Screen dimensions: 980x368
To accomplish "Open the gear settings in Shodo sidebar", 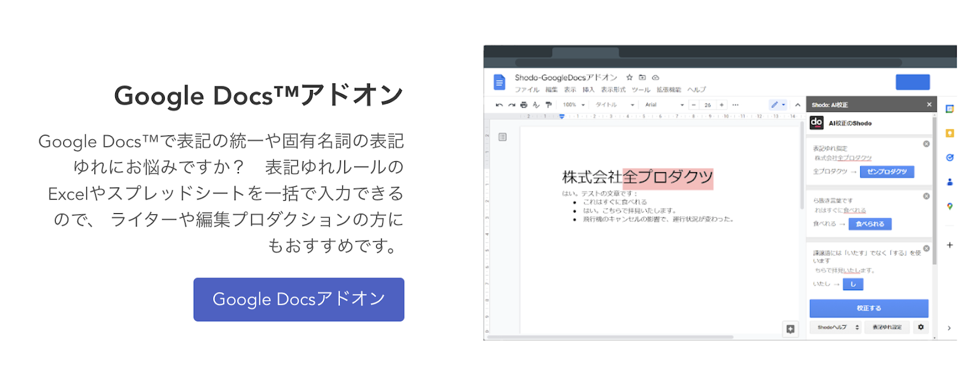I will [921, 327].
